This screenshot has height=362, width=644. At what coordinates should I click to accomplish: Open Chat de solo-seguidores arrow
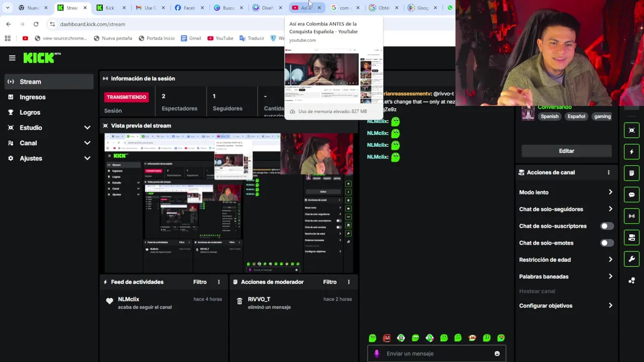pos(610,209)
